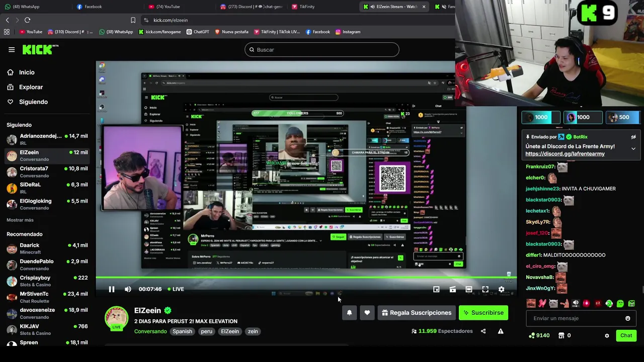The height and width of the screenshot is (362, 644).
Task: Select the Spanish tag
Action: [x=183, y=331]
